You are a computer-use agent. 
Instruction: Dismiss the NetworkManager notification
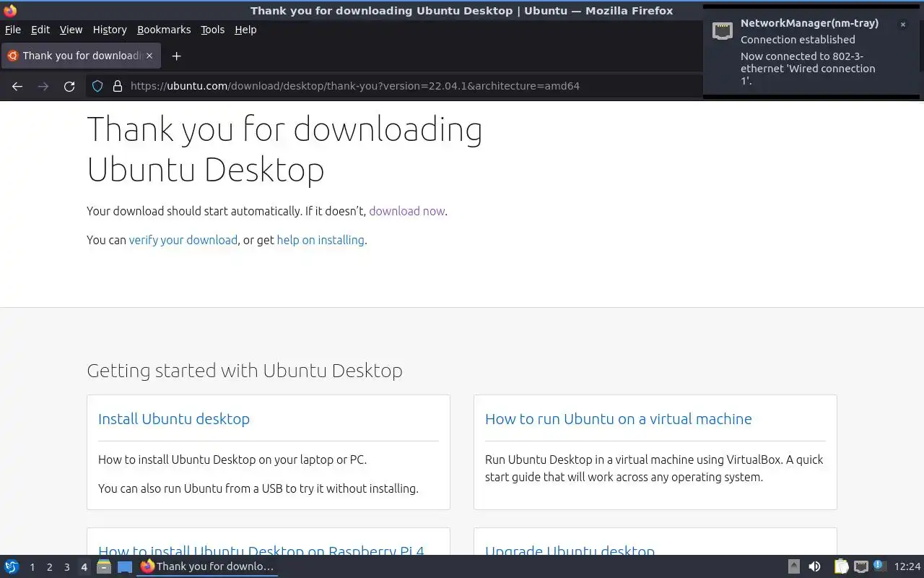pos(902,25)
